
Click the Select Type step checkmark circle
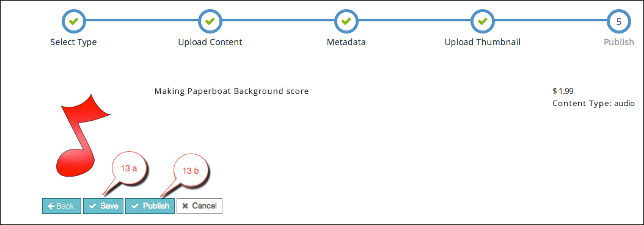73,21
